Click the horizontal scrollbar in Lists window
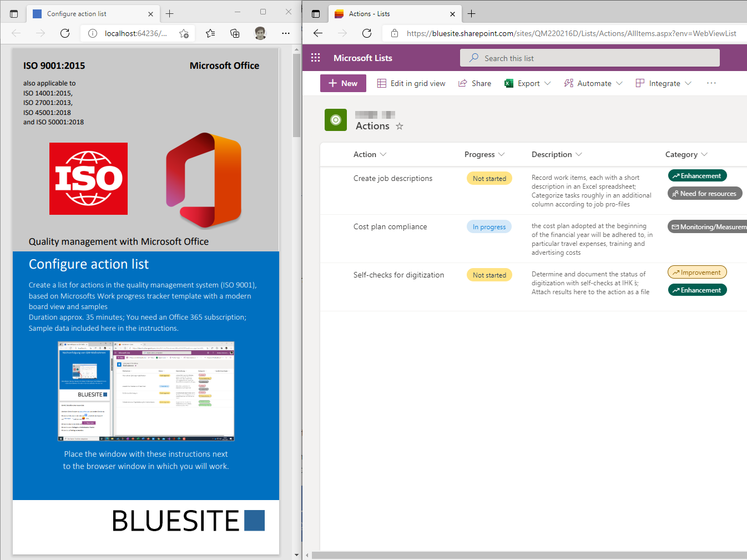Image resolution: width=747 pixels, height=560 pixels. [529, 555]
